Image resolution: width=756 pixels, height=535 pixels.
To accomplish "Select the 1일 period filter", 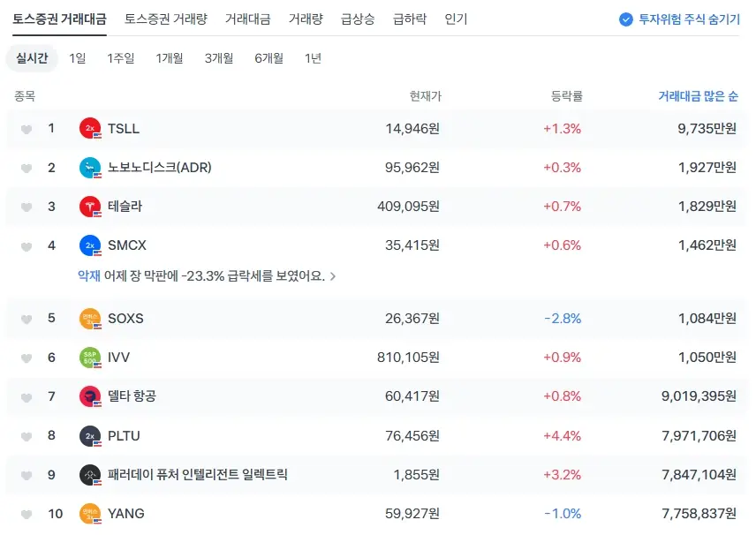I will tap(77, 58).
